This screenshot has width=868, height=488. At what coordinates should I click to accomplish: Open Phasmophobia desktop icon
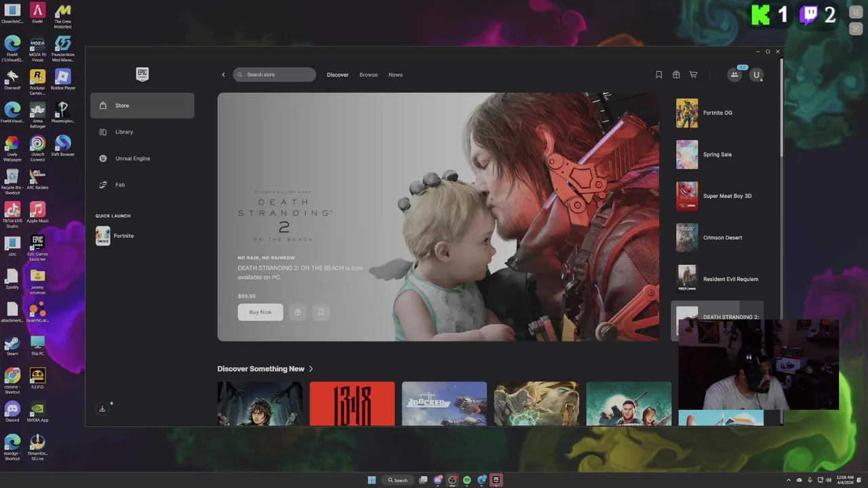coord(62,113)
